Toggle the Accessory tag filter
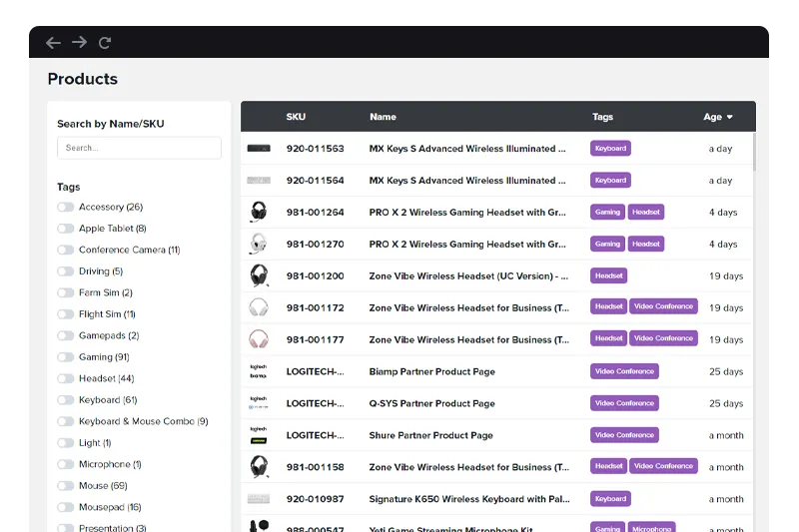Viewport: 799px width, 532px height. pyautogui.click(x=66, y=208)
